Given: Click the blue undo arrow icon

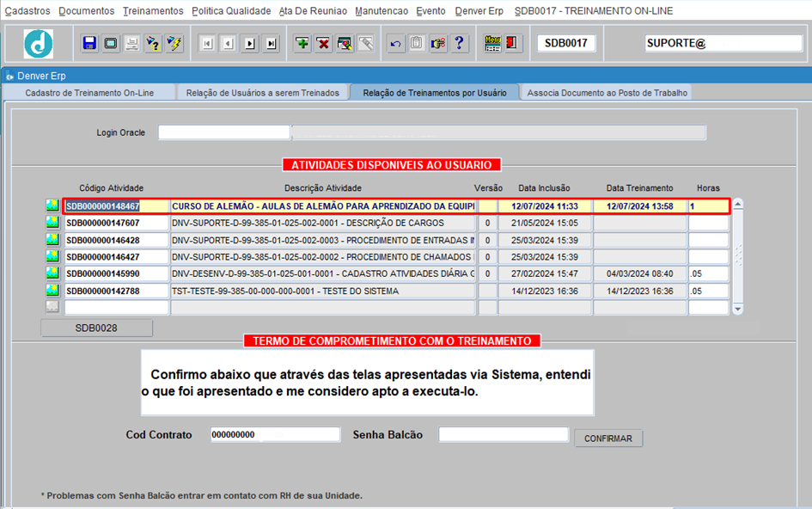Looking at the screenshot, I should (395, 44).
